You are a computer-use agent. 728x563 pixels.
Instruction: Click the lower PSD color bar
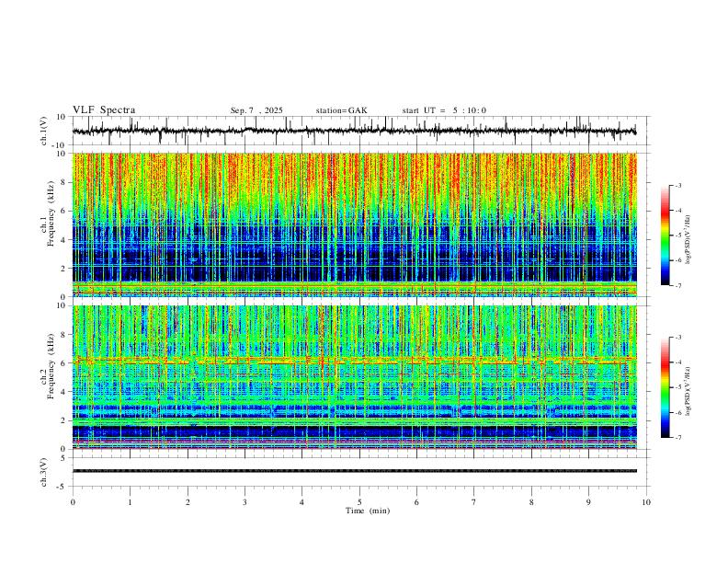coord(665,387)
